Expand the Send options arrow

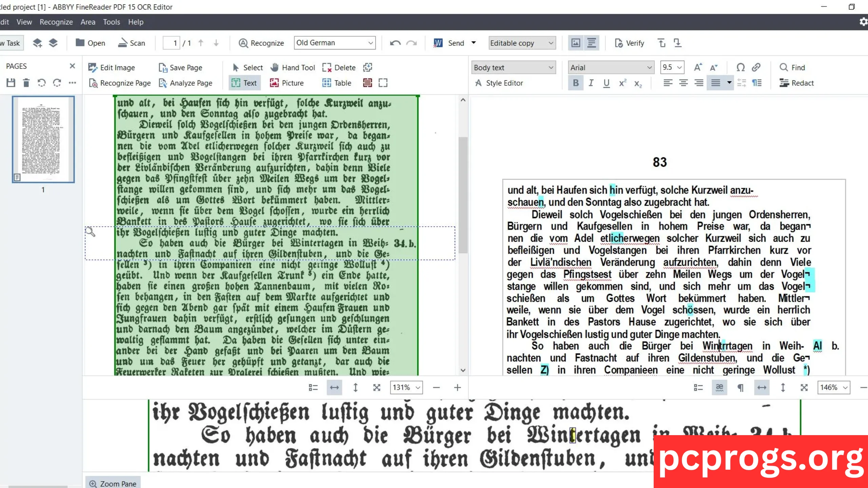[x=474, y=43]
